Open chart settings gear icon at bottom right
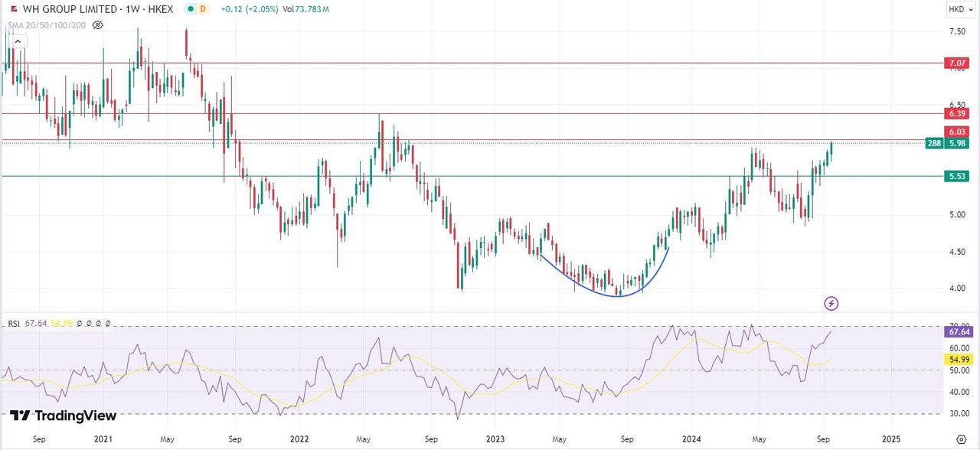This screenshot has height=450, width=980. (961, 439)
